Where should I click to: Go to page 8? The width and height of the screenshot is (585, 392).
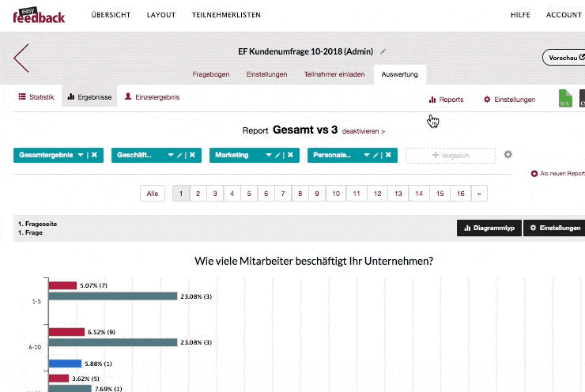tap(300, 194)
